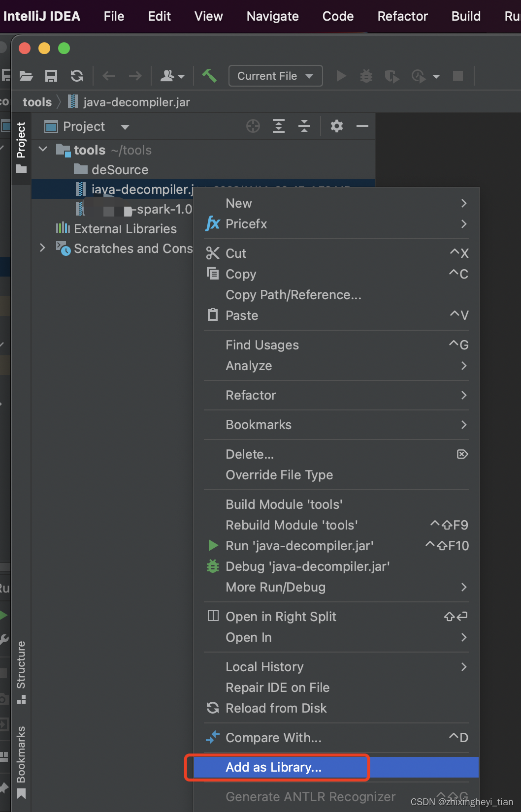Click the scissors Cut icon
The image size is (521, 812).
[x=213, y=253]
